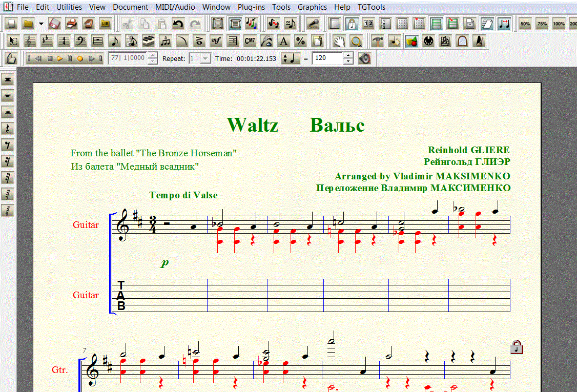Select the Chord CM7 tool
The height and width of the screenshot is (392, 577).
click(x=250, y=41)
